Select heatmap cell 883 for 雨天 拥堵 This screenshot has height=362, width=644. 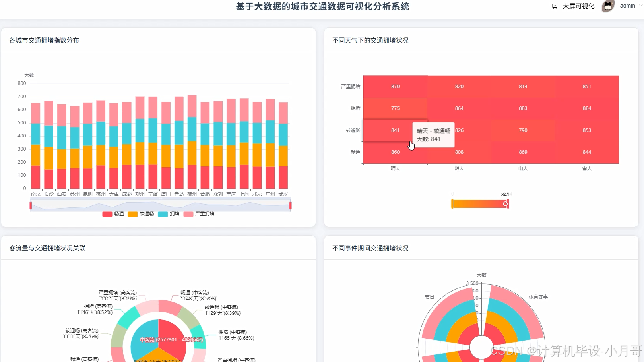pyautogui.click(x=523, y=108)
